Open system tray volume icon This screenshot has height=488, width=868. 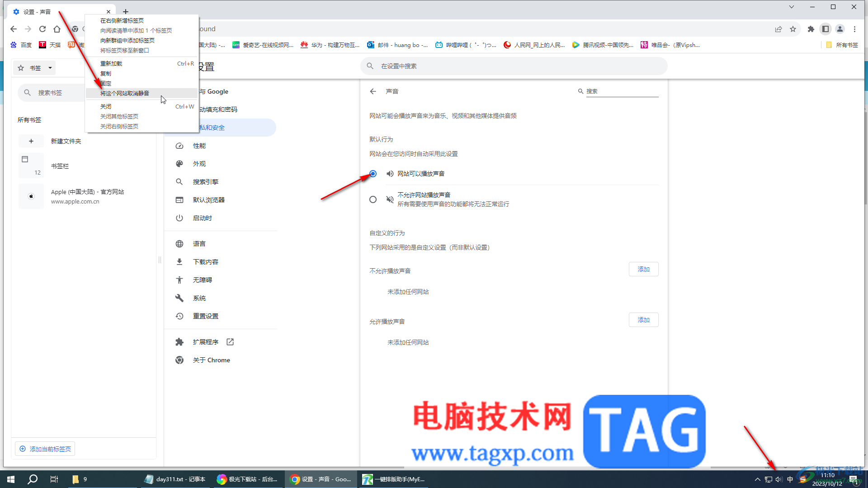[x=779, y=479]
